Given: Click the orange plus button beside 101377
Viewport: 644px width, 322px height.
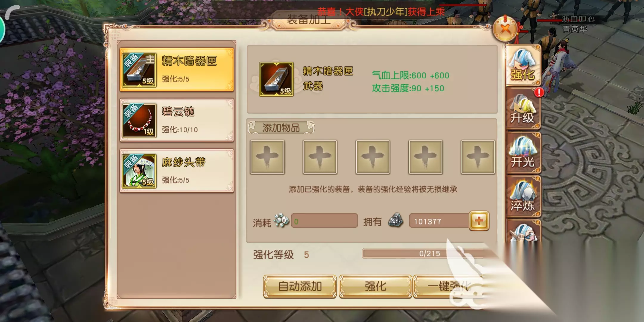Looking at the screenshot, I should 479,221.
